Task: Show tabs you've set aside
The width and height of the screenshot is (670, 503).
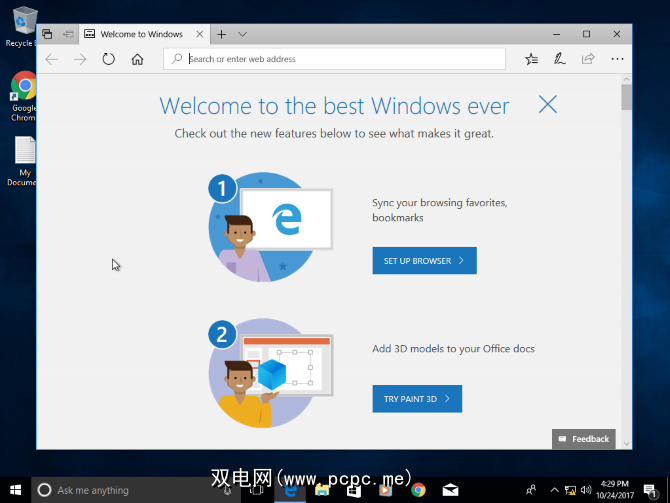Action: coord(47,34)
